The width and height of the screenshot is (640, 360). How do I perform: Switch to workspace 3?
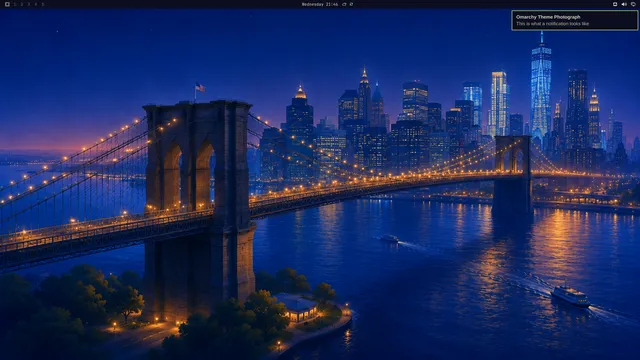point(29,4)
